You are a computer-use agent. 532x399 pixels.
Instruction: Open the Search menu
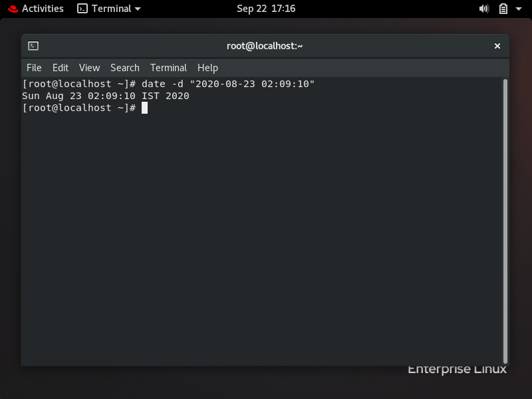pyautogui.click(x=124, y=67)
